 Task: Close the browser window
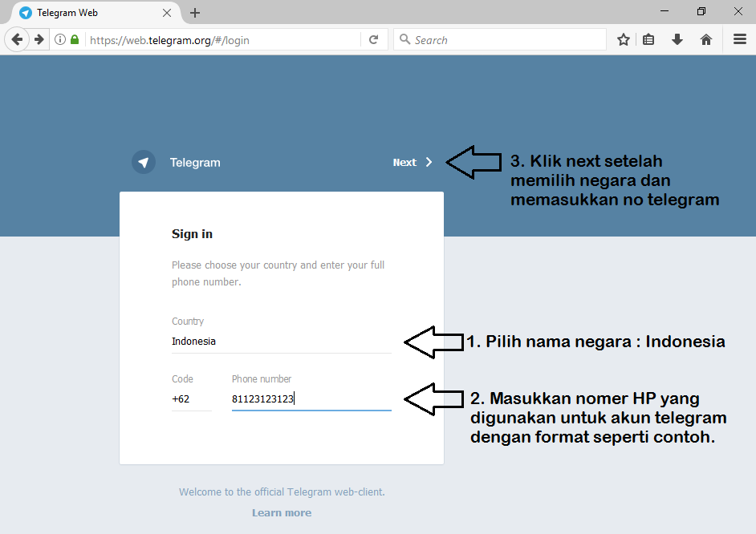coord(738,11)
